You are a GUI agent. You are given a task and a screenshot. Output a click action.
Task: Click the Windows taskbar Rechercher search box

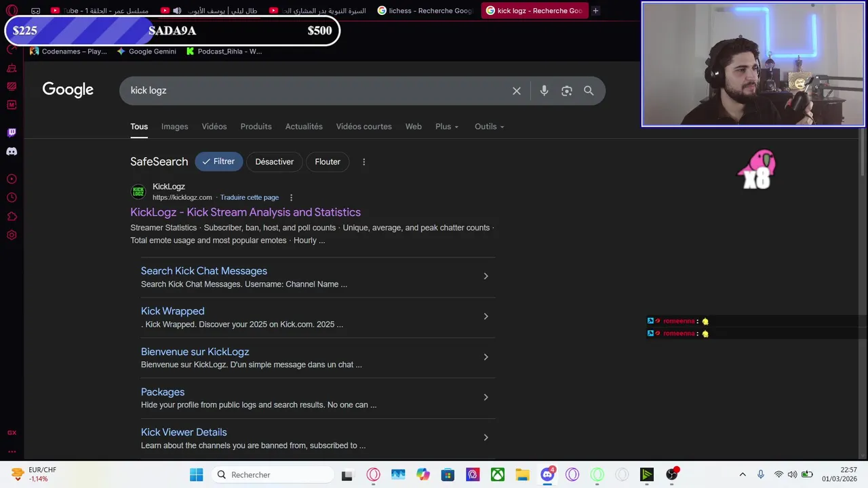271,474
